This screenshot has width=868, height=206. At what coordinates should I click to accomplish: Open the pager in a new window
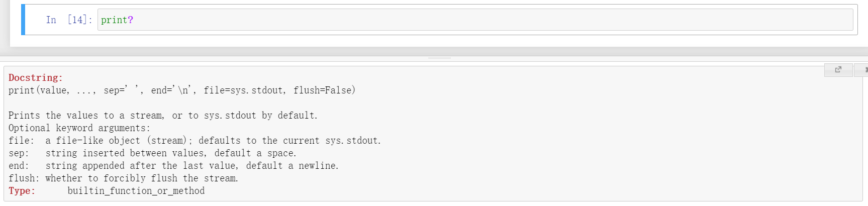point(838,70)
